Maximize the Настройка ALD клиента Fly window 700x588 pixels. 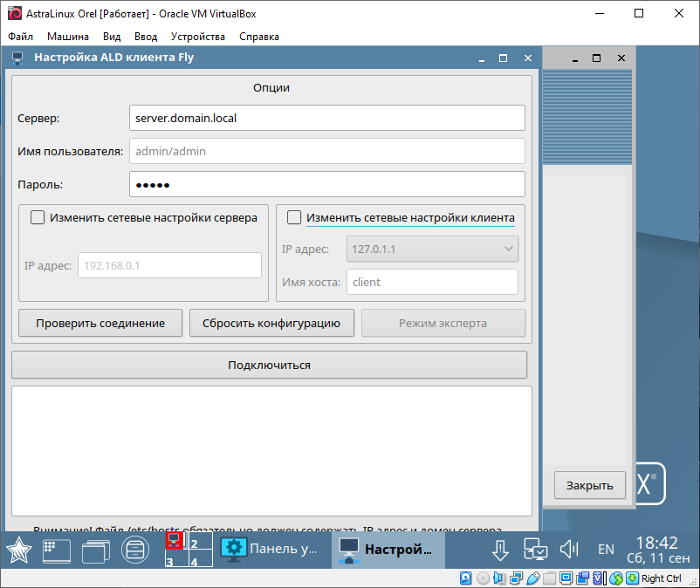(x=503, y=58)
